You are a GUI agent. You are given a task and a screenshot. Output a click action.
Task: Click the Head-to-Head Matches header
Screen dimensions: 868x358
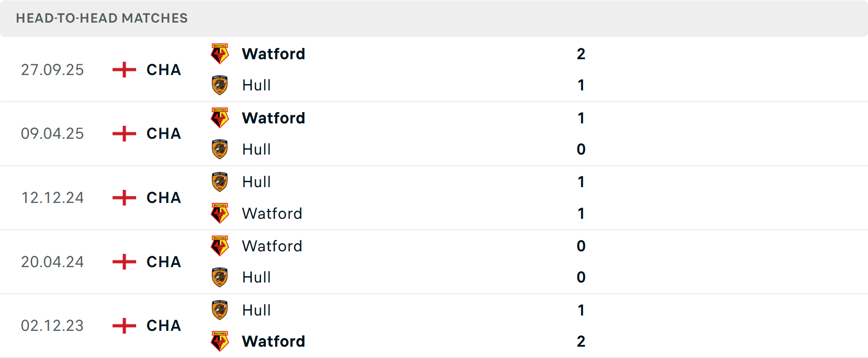[102, 18]
